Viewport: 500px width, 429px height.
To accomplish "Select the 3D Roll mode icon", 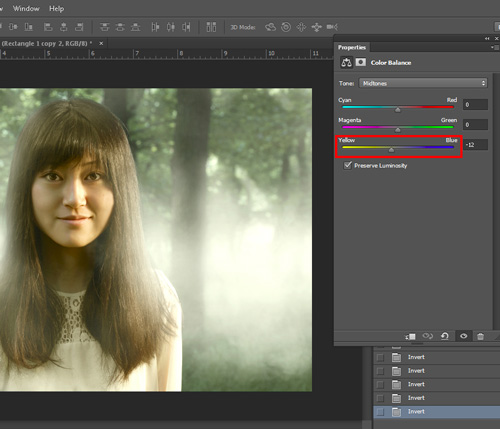I will pos(286,27).
